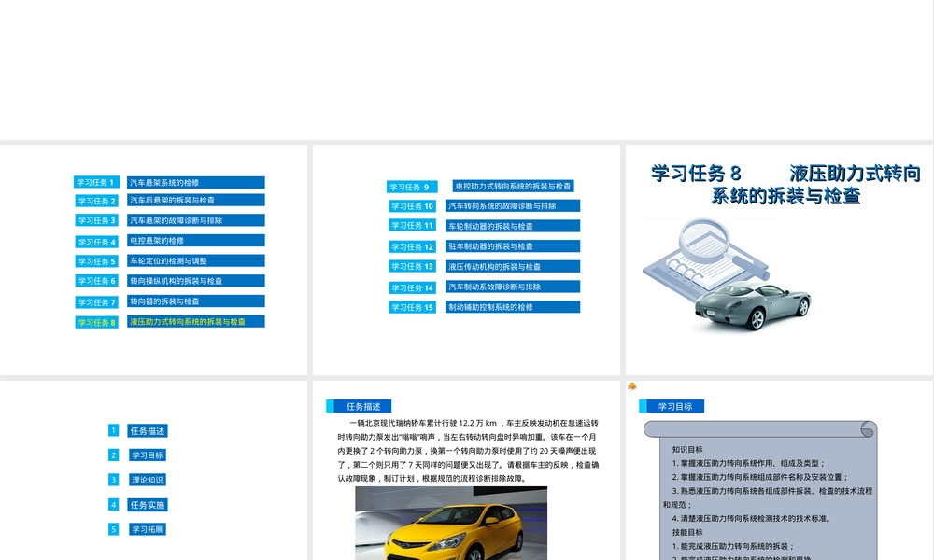Click number box 4 beside 任务实施
Screen dimensions: 934x560
tap(113, 505)
